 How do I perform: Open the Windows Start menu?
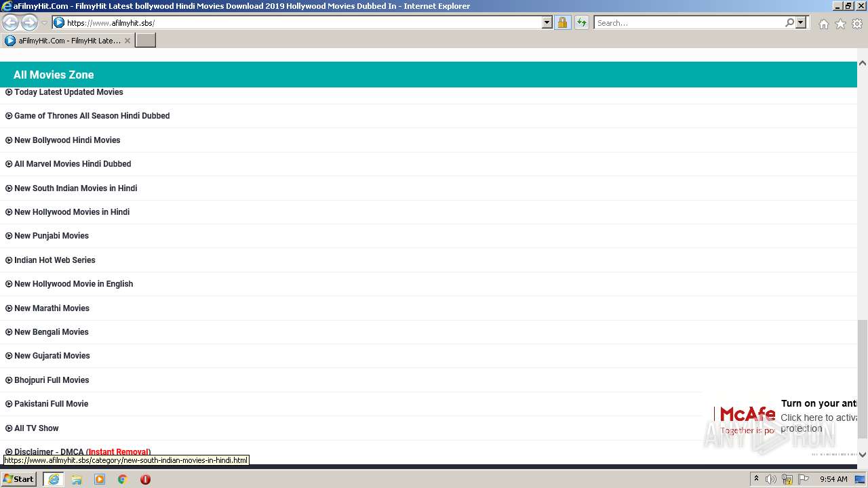pos(18,479)
